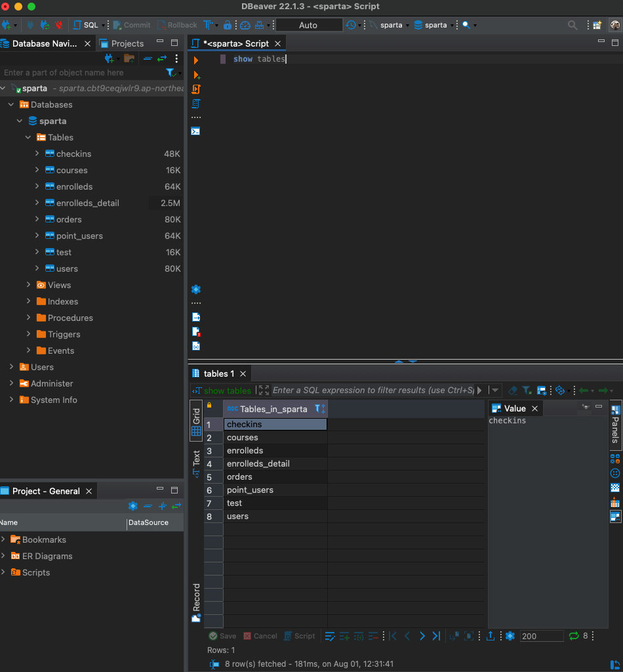The width and height of the screenshot is (623, 672).
Task: Collapse all nodes in Database Navigator toolbar
Action: (148, 58)
